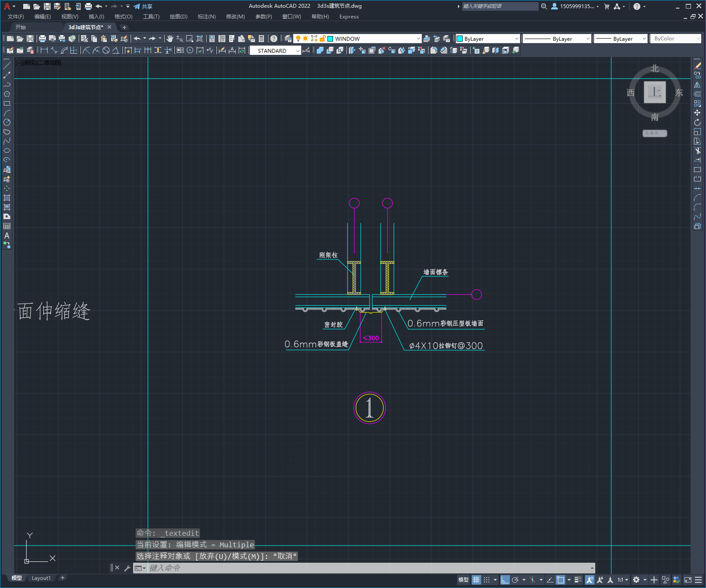The height and width of the screenshot is (588, 706).
Task: Click the 模型 status bar button
Action: tap(464, 580)
